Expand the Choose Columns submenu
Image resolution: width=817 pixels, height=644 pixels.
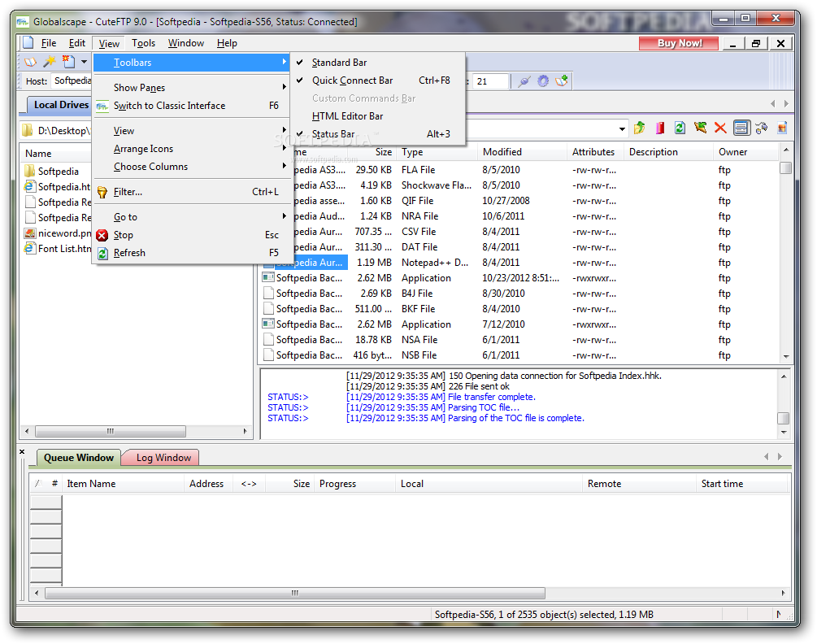tap(191, 167)
